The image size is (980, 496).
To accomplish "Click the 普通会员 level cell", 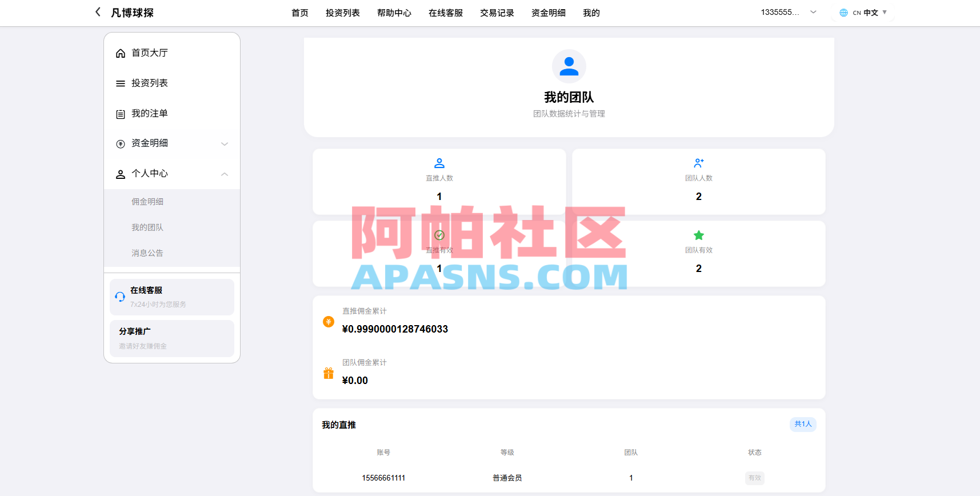I will [x=507, y=478].
